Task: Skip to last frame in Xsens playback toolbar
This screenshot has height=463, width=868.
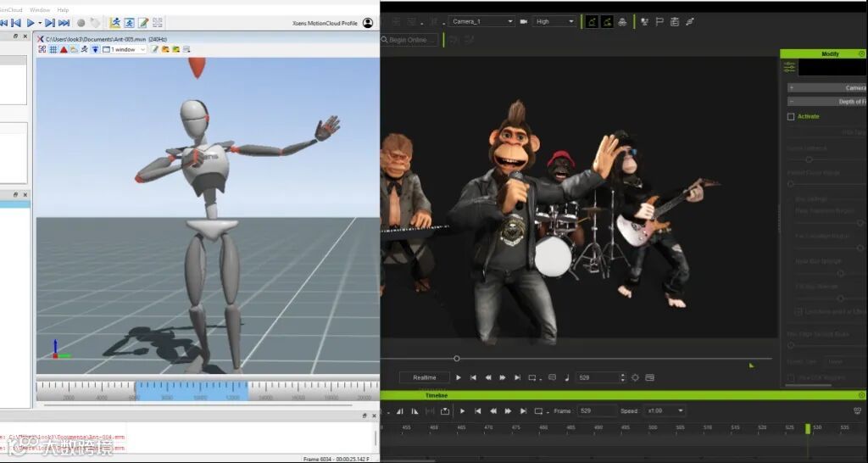Action: click(64, 23)
